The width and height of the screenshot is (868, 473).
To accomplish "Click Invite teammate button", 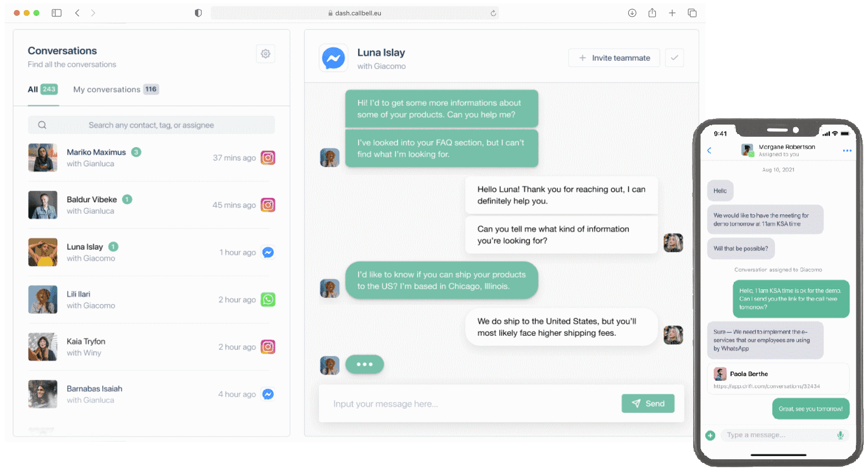I will point(614,58).
